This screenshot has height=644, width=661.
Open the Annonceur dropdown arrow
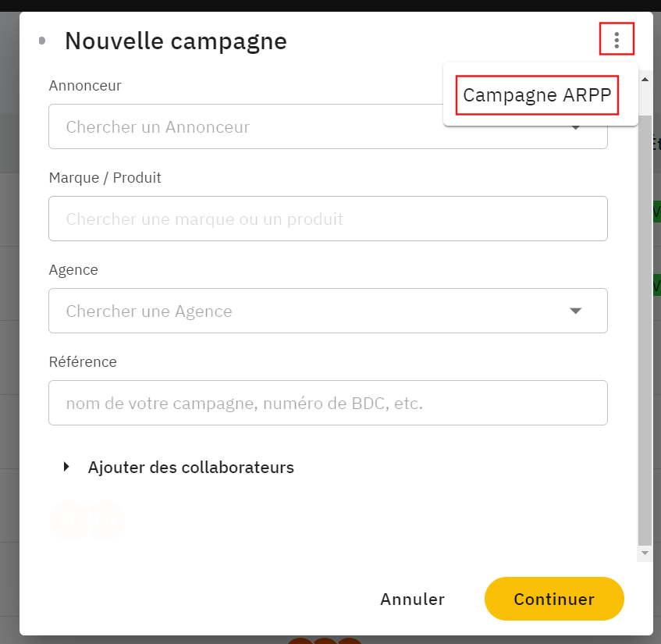[x=576, y=128]
